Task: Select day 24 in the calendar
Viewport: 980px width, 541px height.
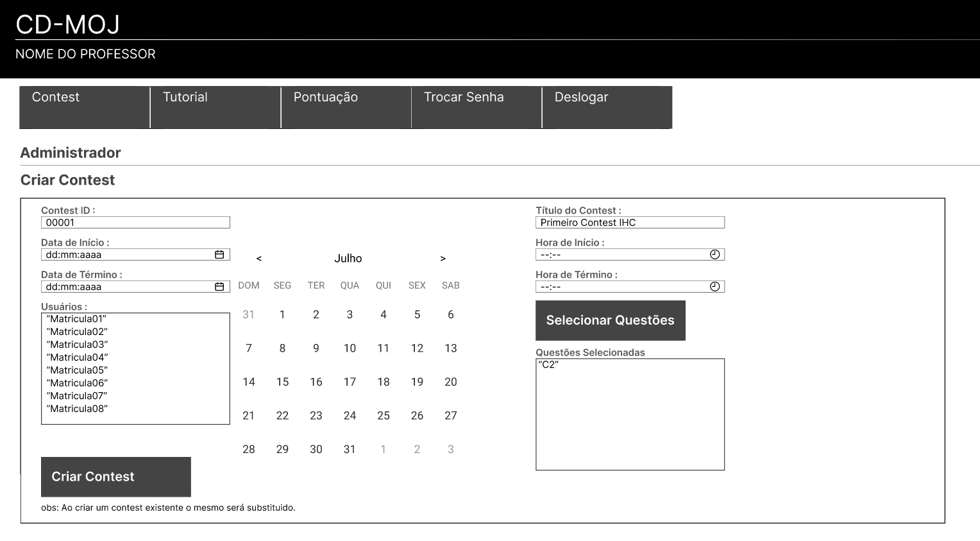Action: pos(350,416)
